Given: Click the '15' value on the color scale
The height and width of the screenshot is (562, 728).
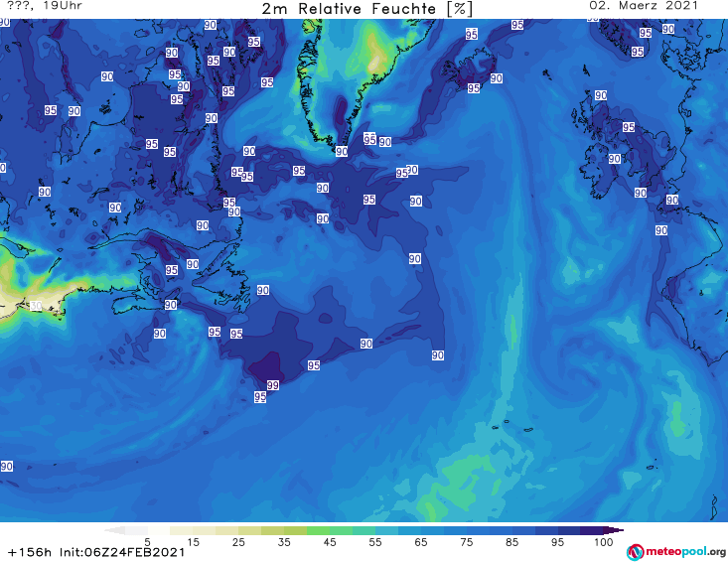Looking at the screenshot, I should 193,541.
